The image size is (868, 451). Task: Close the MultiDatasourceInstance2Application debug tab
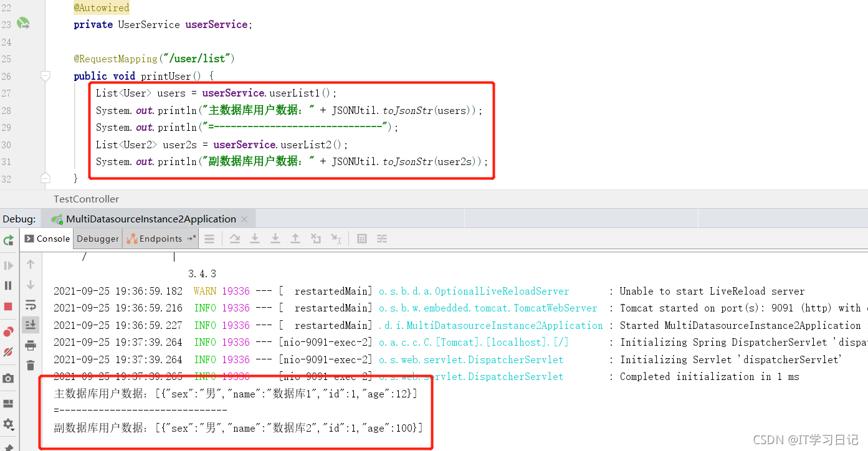coord(244,219)
